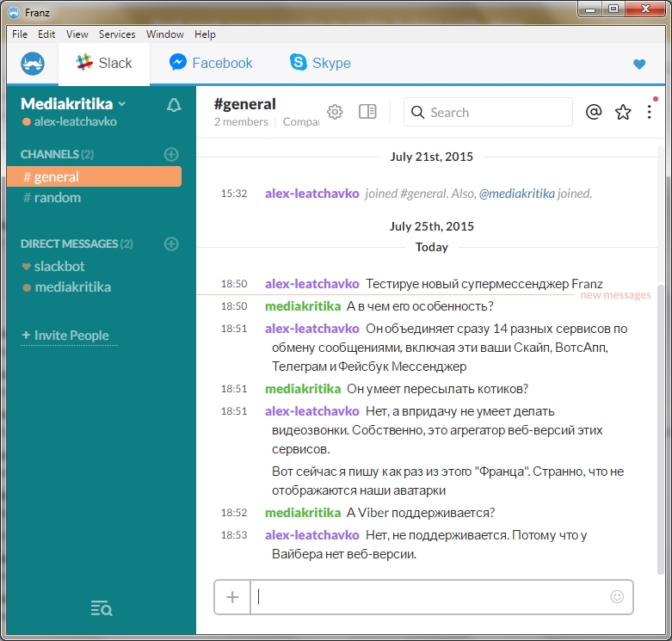
Task: Select the #general channel
Action: pos(95,176)
